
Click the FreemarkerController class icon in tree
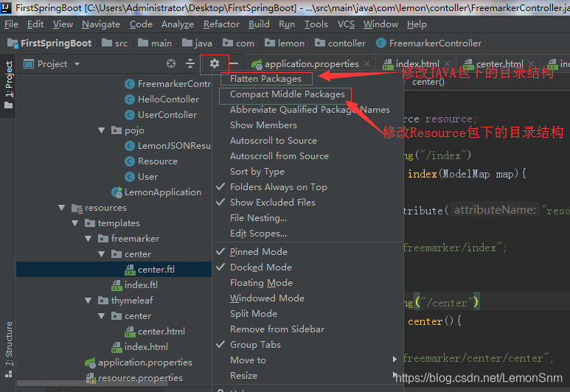click(x=130, y=84)
